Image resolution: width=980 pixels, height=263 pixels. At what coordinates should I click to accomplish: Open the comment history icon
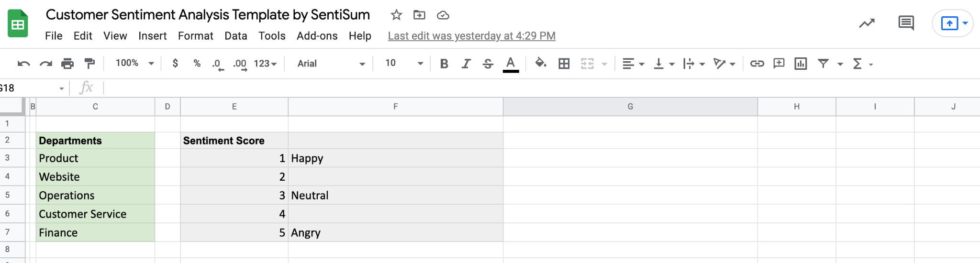906,23
